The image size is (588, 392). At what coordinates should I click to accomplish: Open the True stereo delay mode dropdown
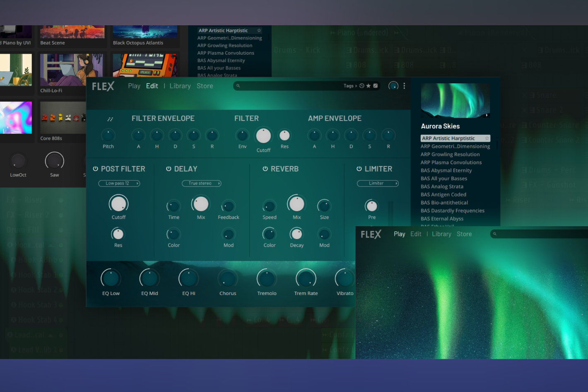point(202,183)
